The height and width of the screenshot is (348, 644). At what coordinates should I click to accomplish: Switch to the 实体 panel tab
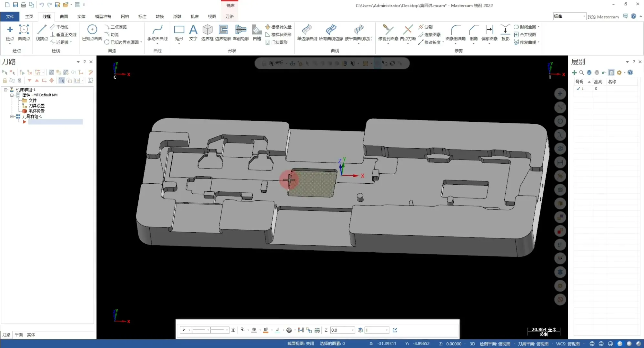(x=31, y=335)
